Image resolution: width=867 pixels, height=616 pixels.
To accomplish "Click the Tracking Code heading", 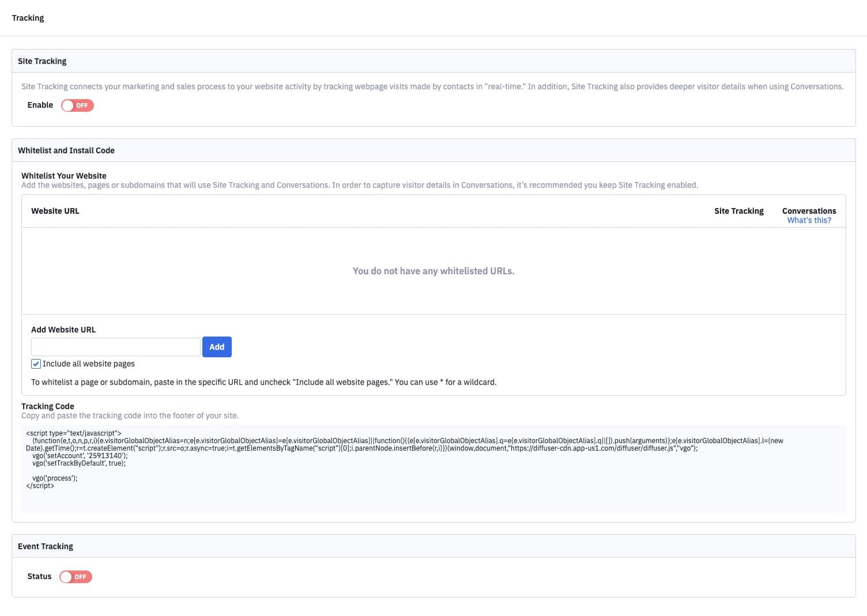I will [x=48, y=406].
